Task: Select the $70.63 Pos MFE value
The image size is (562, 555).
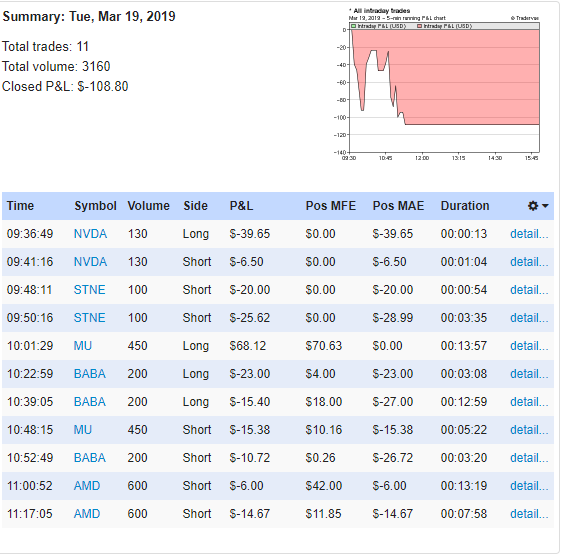Action: pyautogui.click(x=324, y=346)
